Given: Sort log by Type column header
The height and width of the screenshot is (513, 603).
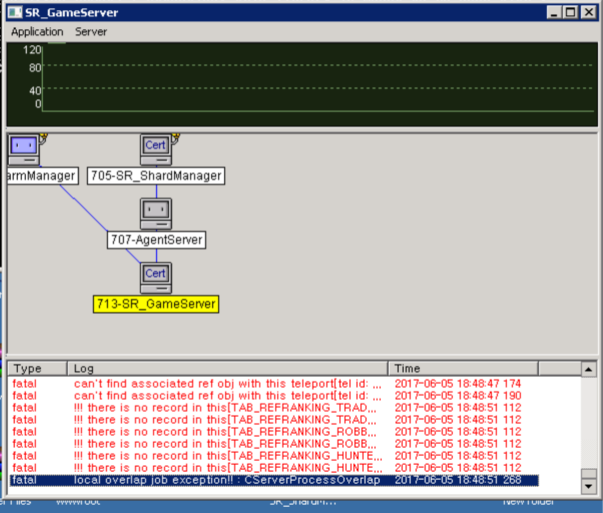Looking at the screenshot, I should point(37,368).
